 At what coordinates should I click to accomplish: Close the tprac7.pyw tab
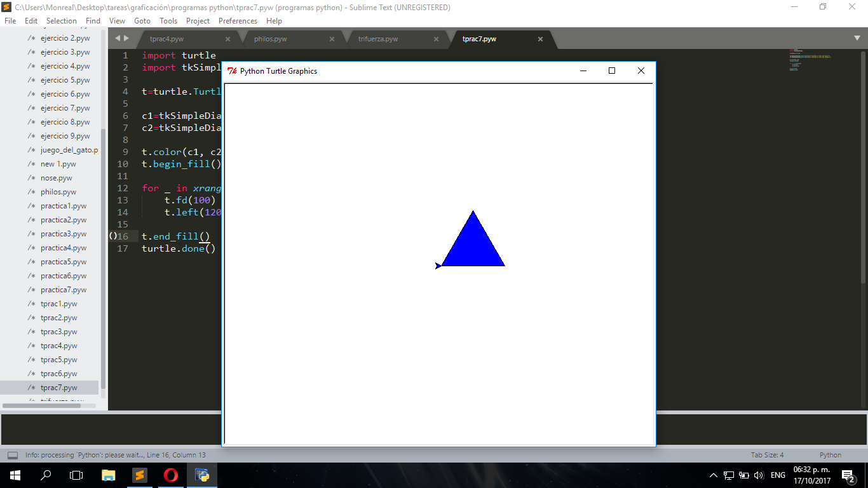[x=540, y=39]
